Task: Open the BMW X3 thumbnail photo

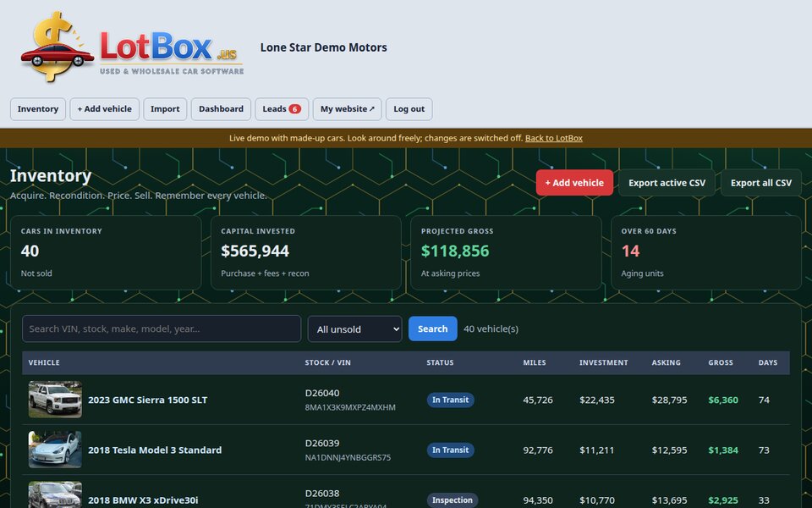Action: pos(55,495)
